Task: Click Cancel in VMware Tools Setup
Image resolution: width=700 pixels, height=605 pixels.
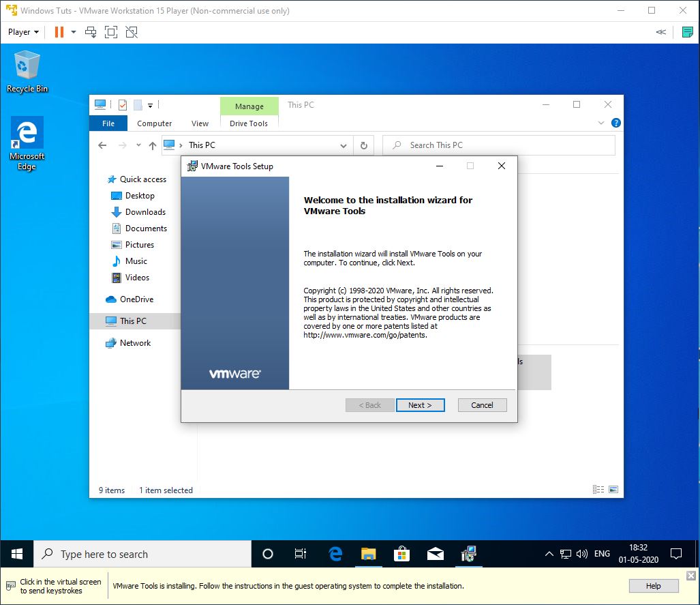Action: tap(482, 405)
